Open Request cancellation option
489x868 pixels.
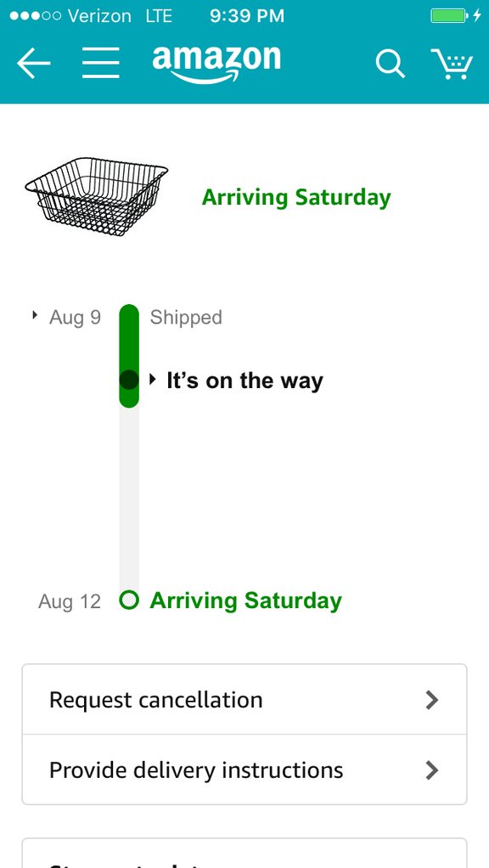pyautogui.click(x=244, y=700)
